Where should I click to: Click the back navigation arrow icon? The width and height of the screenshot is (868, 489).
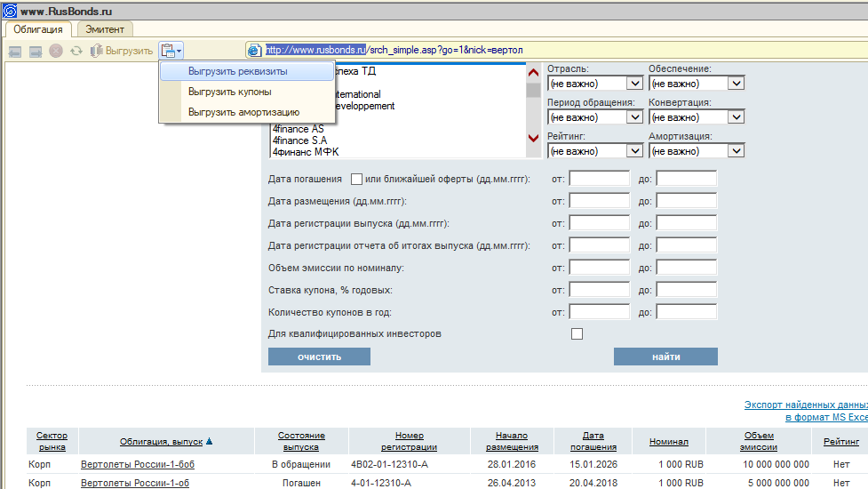click(x=15, y=51)
